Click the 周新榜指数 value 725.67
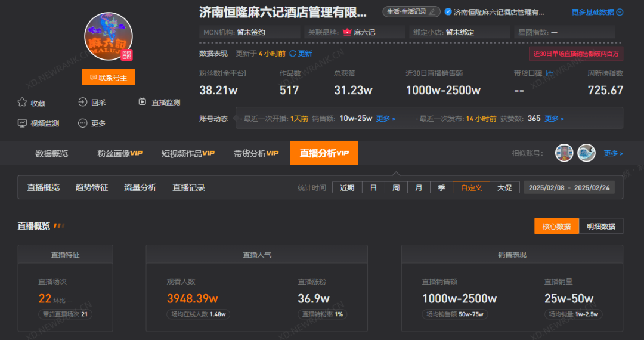644x340 pixels. (605, 90)
